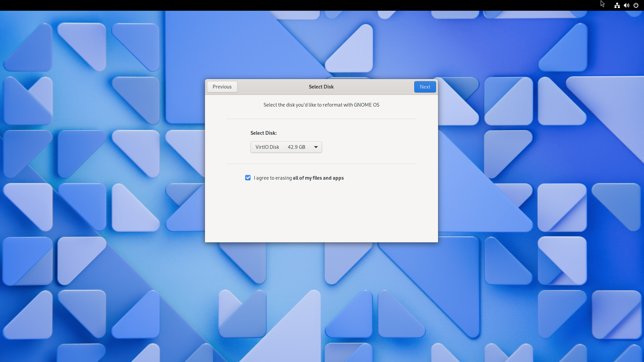This screenshot has width=644, height=362.
Task: Click the 'VirtIO Disk' name in selector
Action: click(x=267, y=147)
